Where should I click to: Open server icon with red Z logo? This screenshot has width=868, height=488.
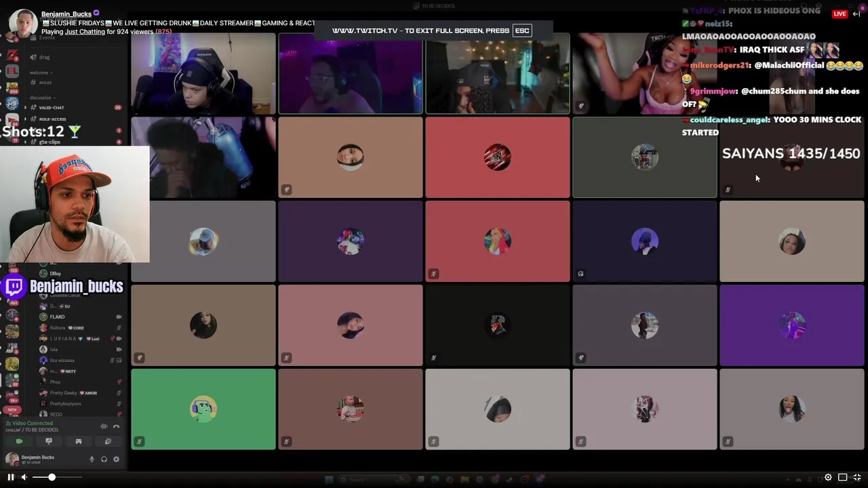click(x=12, y=56)
